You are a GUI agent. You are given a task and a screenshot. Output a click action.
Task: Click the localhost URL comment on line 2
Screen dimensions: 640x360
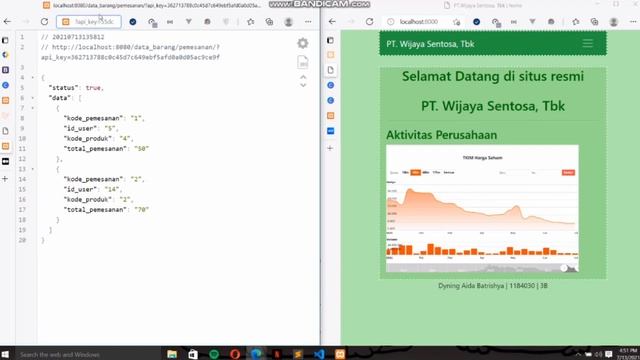pos(130,52)
